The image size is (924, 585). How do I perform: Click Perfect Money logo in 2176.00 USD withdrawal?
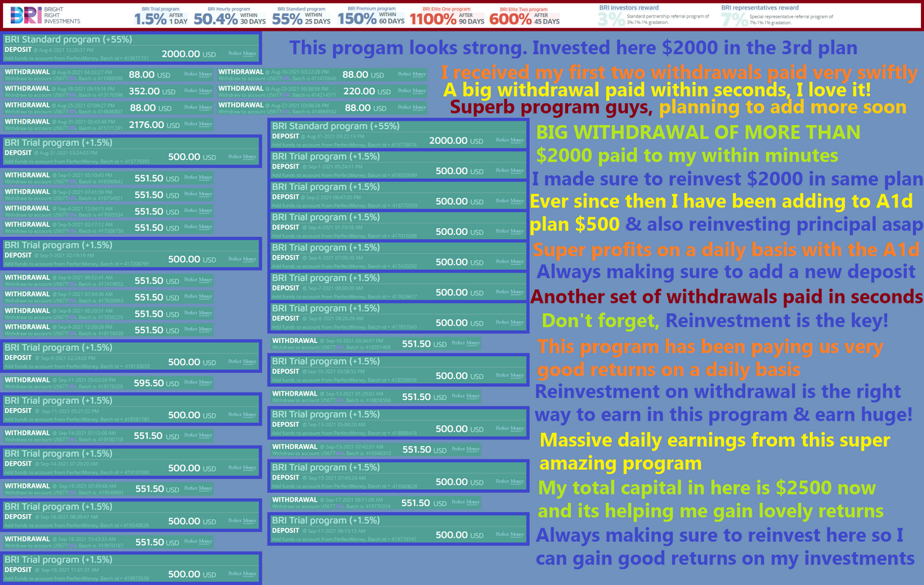click(197, 124)
